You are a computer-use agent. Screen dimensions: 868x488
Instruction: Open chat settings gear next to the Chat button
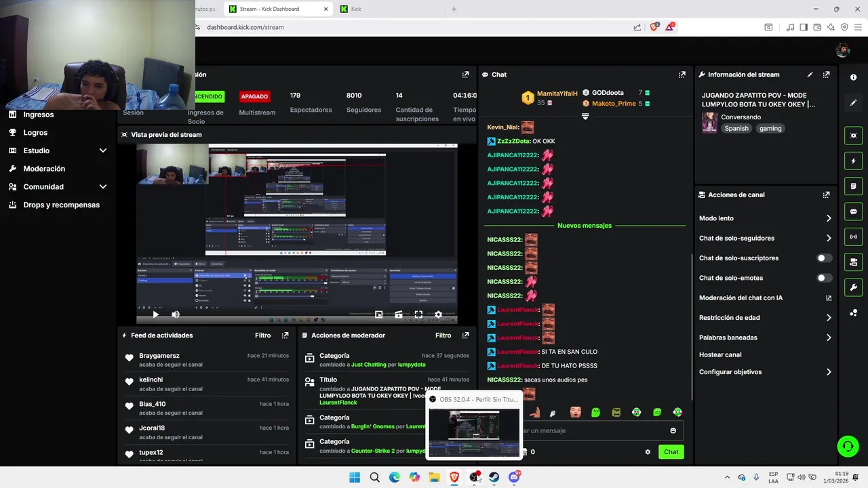tap(648, 452)
